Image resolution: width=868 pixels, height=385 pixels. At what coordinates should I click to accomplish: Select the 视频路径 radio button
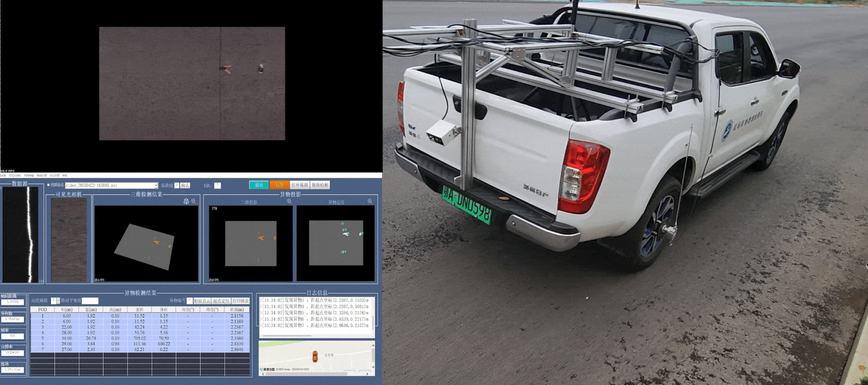[49, 185]
